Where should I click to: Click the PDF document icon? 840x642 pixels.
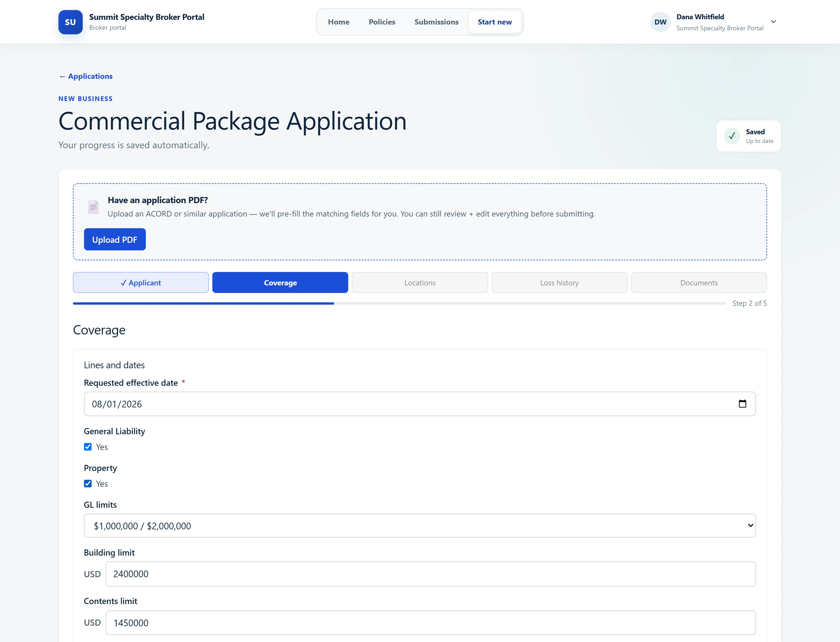point(93,207)
